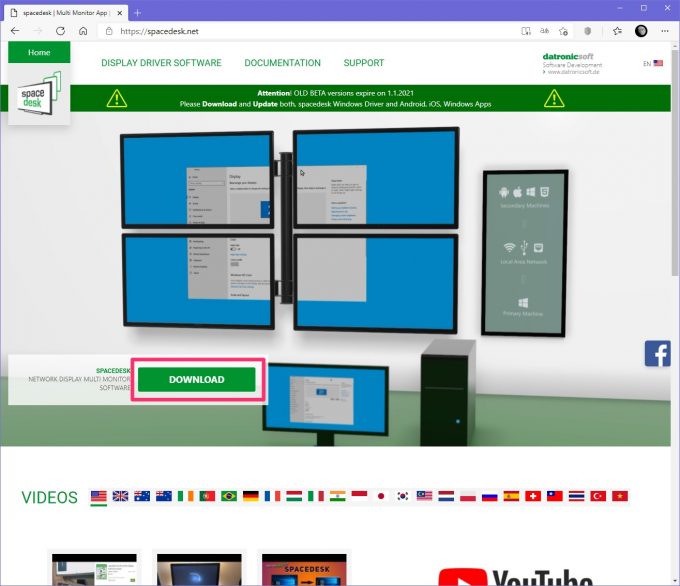Open the favorites list icon
Image resolution: width=680 pixels, height=586 pixels.
point(617,31)
